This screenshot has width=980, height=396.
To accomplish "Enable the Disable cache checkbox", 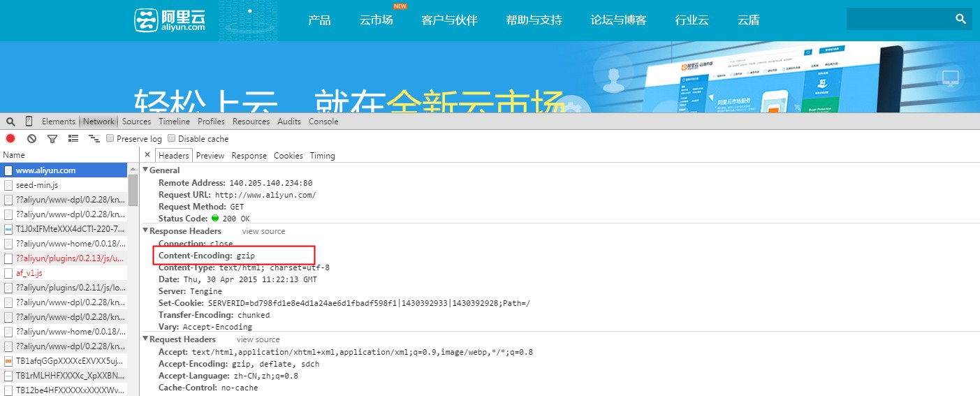I will click(x=172, y=139).
